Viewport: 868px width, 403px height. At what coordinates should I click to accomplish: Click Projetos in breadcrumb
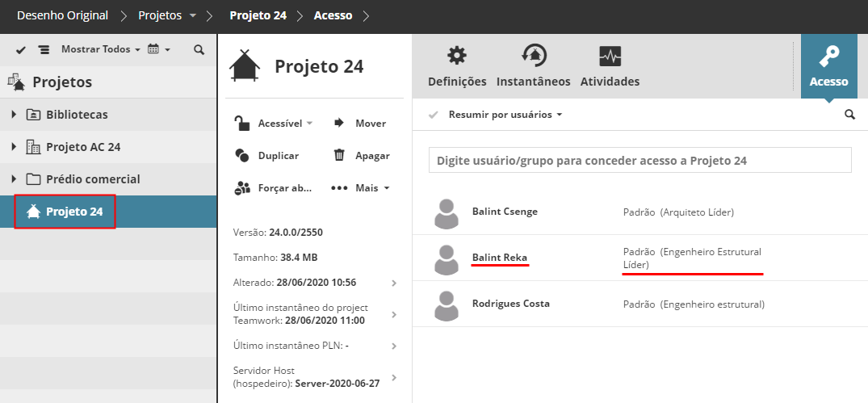tap(160, 15)
